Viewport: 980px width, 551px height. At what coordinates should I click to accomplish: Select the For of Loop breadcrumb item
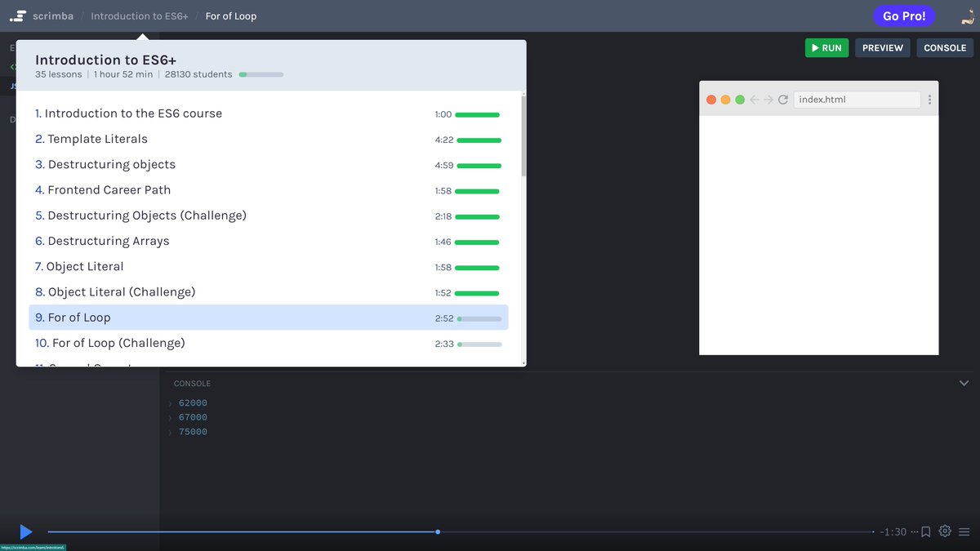coord(230,15)
